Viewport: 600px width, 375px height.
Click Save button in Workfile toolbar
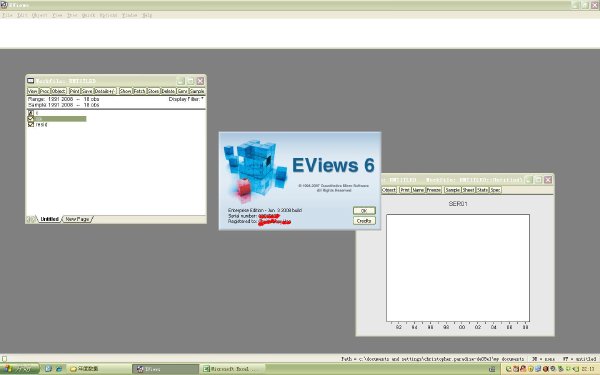pos(87,91)
